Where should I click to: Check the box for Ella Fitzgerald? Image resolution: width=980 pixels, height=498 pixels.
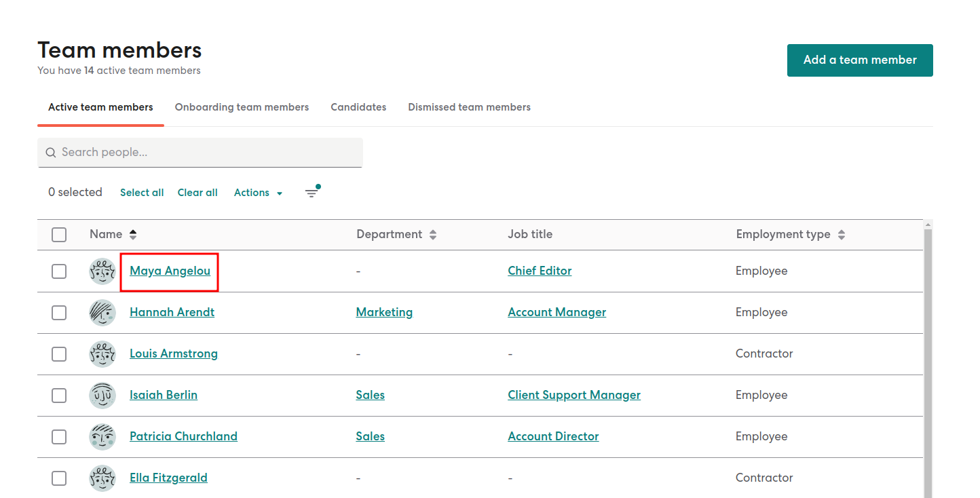pos(59,478)
